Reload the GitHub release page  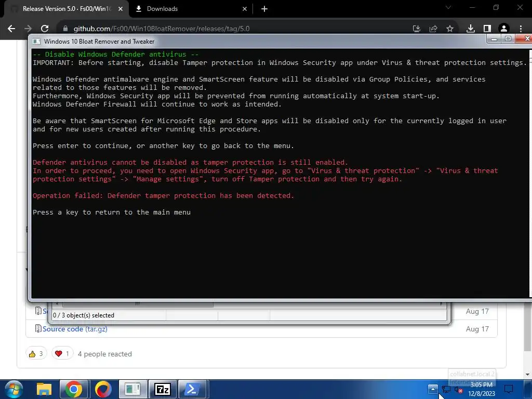[x=45, y=29]
